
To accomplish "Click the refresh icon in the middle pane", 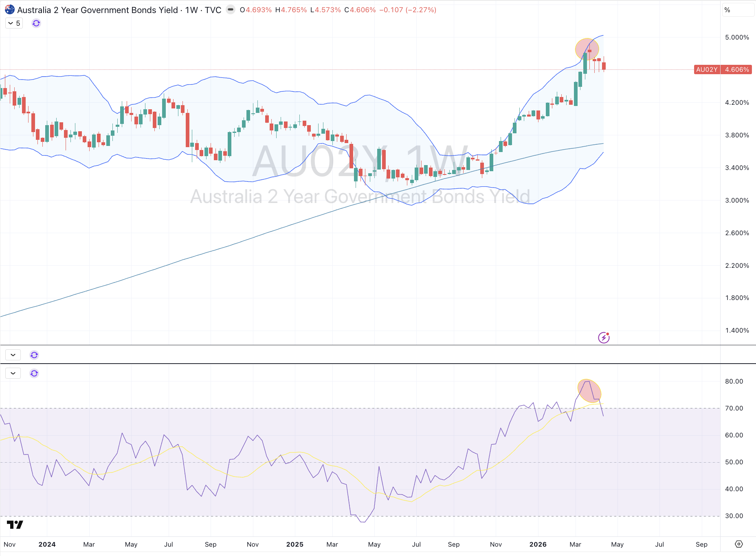I will point(34,355).
